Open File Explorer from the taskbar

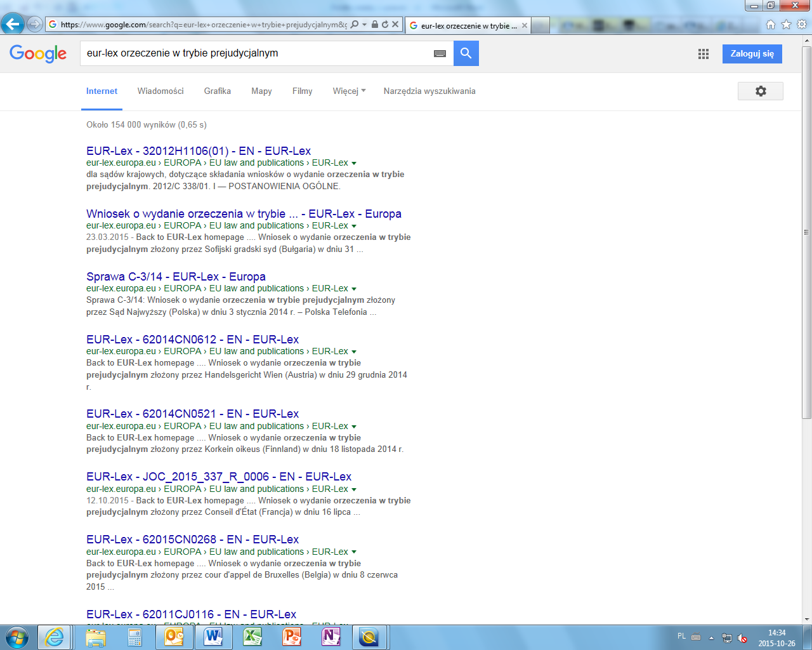[x=96, y=637]
